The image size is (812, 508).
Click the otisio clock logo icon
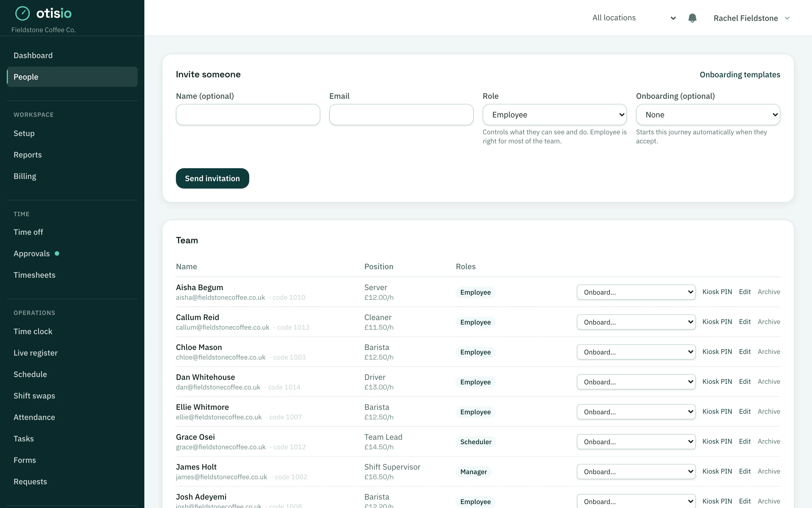23,14
